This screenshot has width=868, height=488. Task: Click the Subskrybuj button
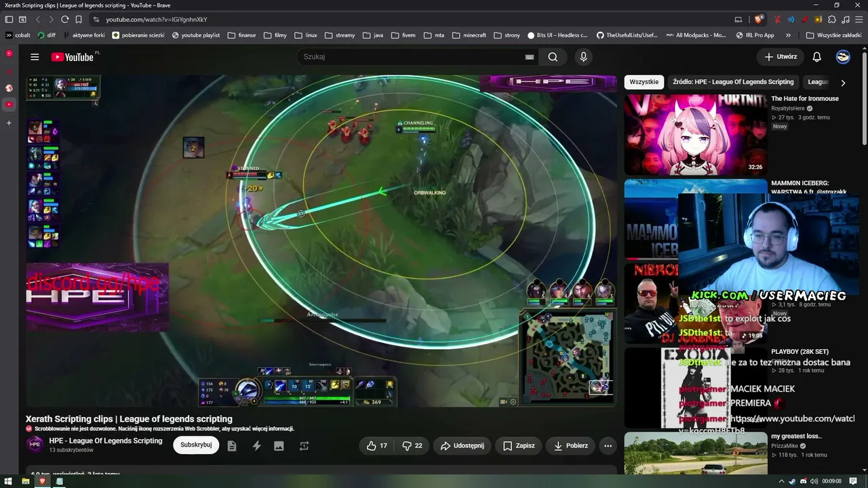coord(196,445)
